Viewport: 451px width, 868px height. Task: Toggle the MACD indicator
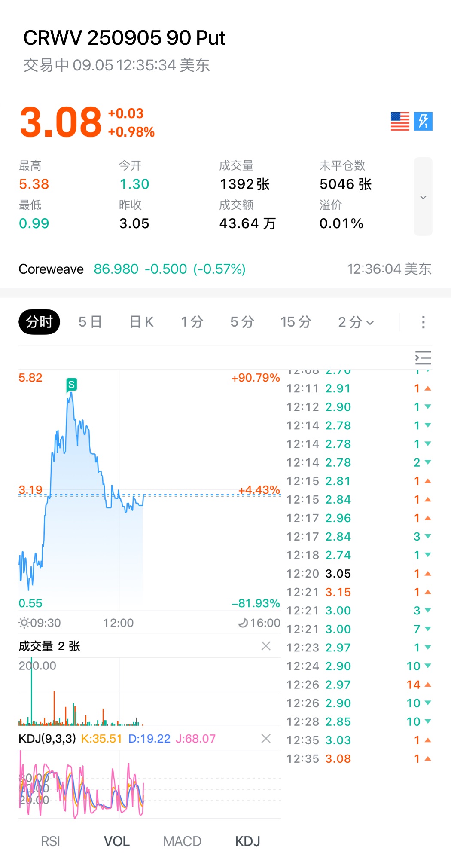click(x=182, y=841)
